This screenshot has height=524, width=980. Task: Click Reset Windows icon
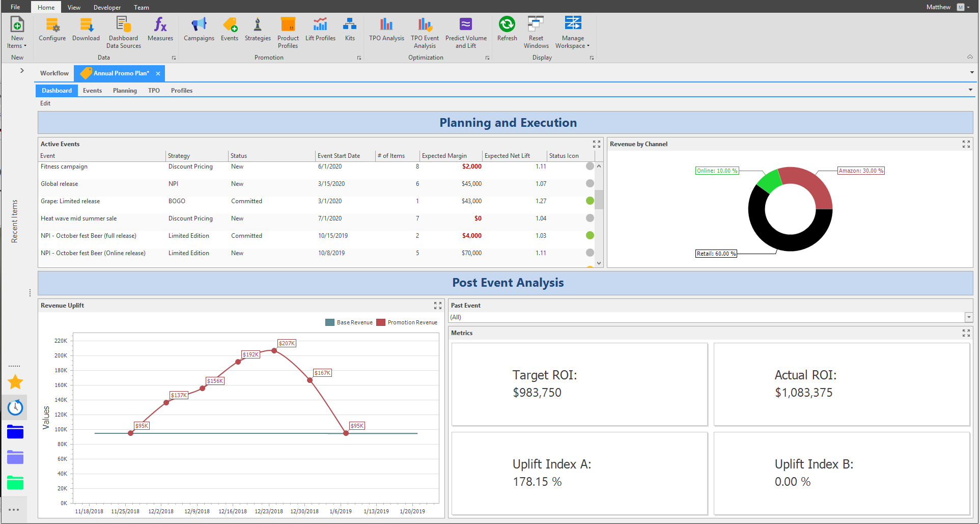pos(536,32)
